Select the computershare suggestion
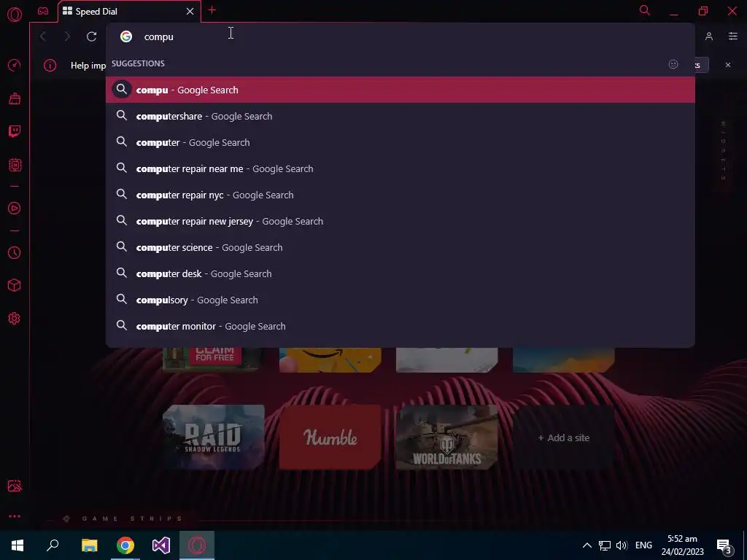 pos(400,116)
